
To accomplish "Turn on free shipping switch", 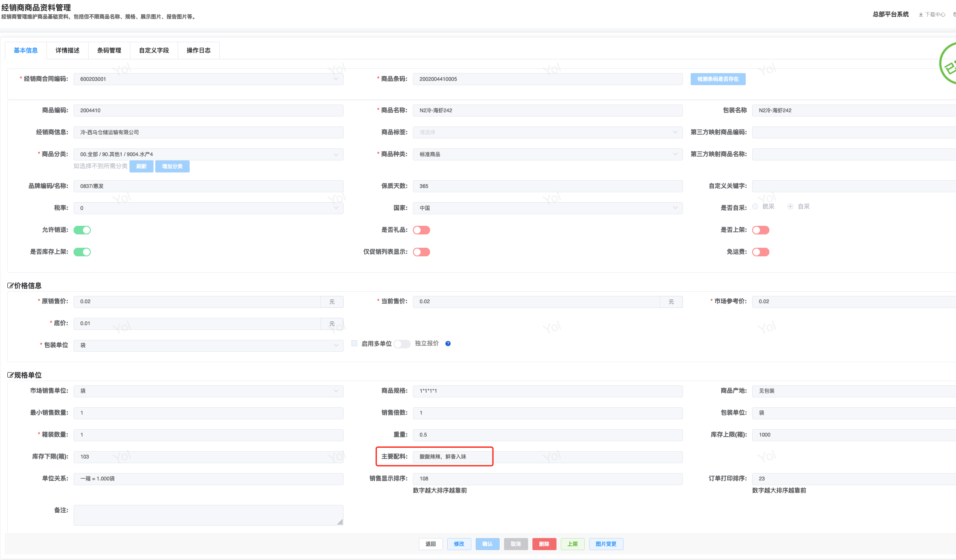I will (760, 252).
